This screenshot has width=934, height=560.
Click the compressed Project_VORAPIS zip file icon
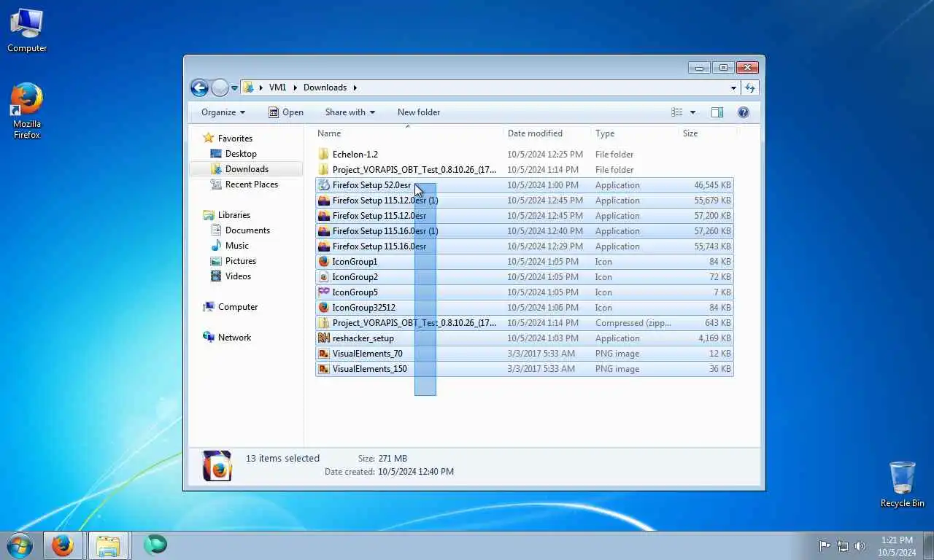tap(324, 323)
